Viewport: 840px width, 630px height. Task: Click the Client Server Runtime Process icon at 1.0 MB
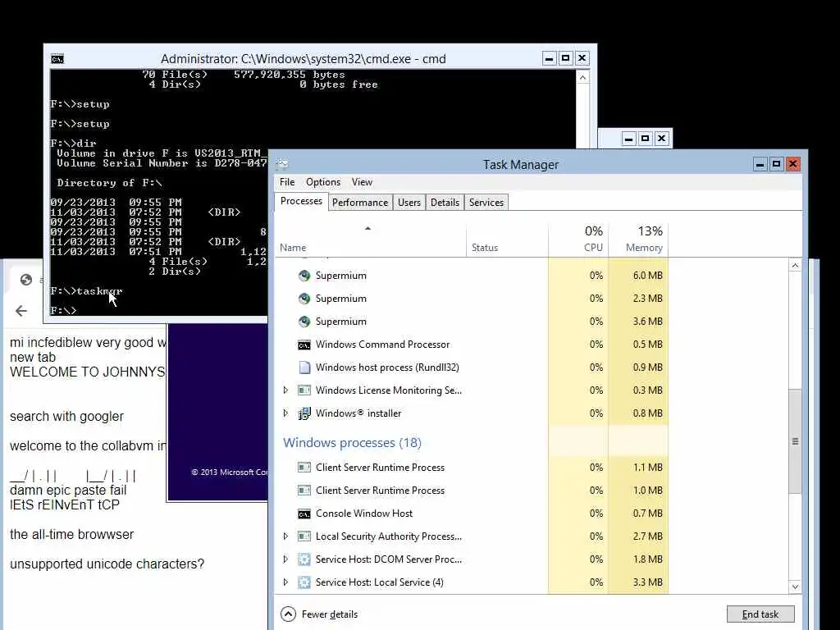pyautogui.click(x=304, y=491)
